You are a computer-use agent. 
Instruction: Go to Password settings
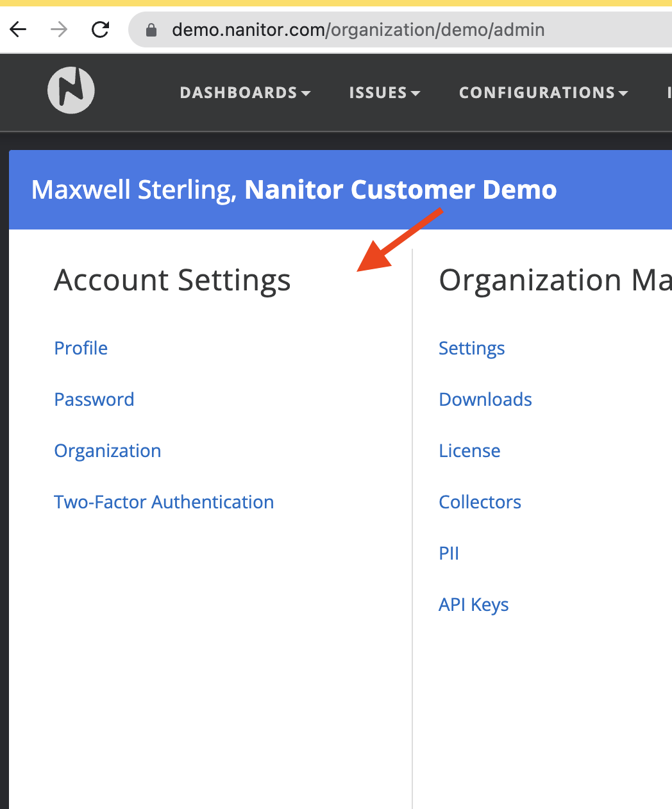[94, 399]
